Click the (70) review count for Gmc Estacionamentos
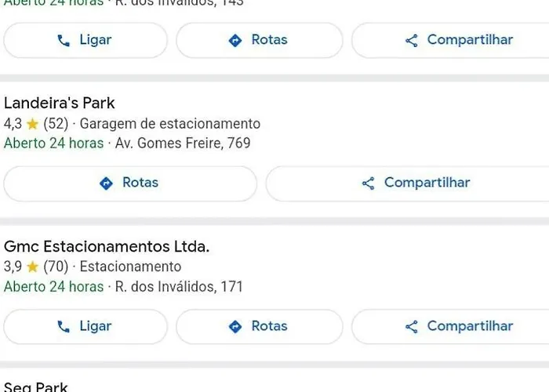 click(56, 267)
